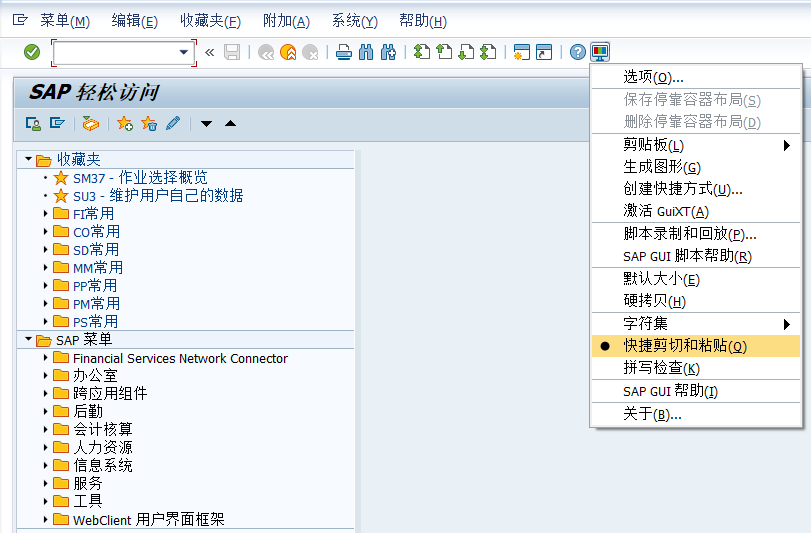Click the Generate Shortcut icon

544,52
